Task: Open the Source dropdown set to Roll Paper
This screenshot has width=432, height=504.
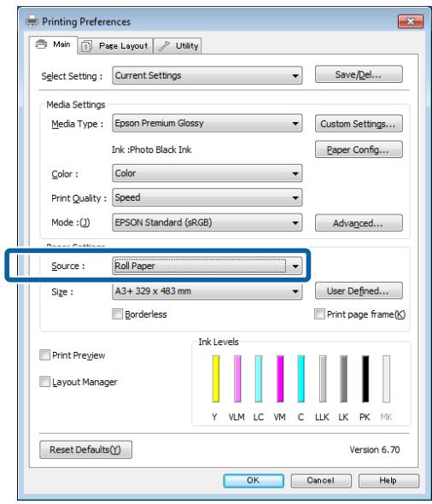Action: (x=207, y=267)
